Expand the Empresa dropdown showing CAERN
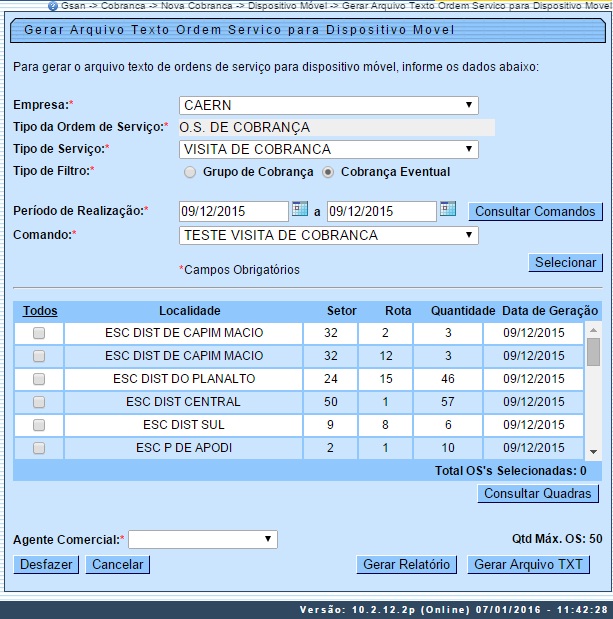This screenshot has height=619, width=613. [x=329, y=105]
